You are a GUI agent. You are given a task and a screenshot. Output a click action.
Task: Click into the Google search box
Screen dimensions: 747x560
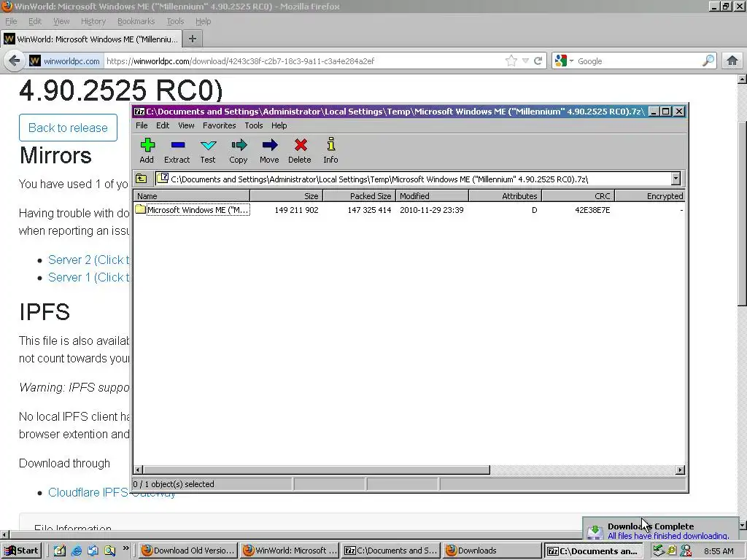(x=638, y=61)
